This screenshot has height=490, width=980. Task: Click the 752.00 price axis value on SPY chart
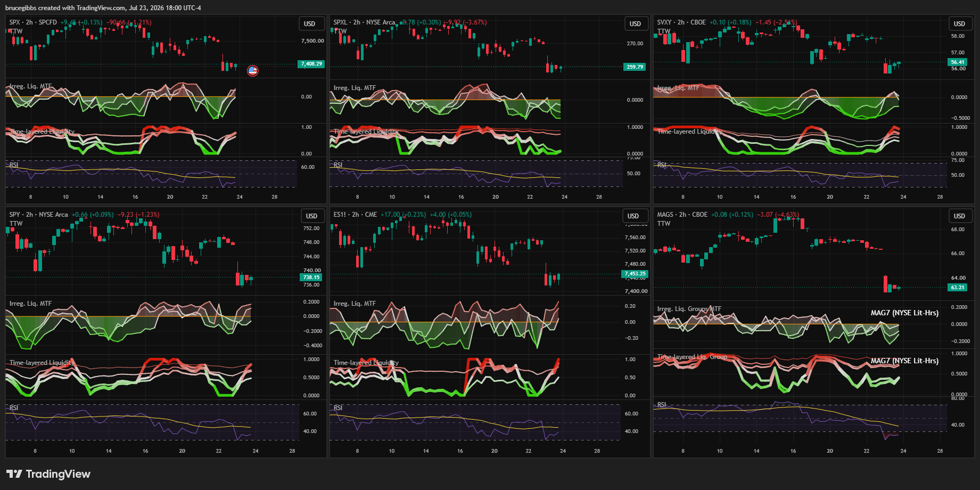tap(311, 228)
